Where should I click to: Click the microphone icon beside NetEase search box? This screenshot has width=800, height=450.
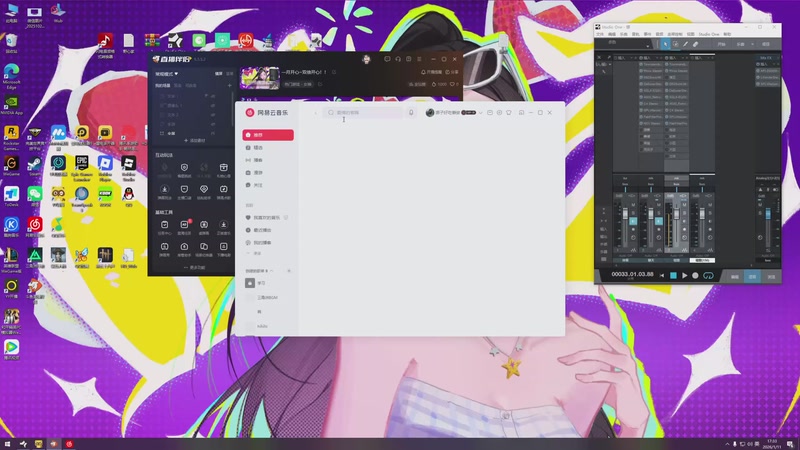click(411, 112)
